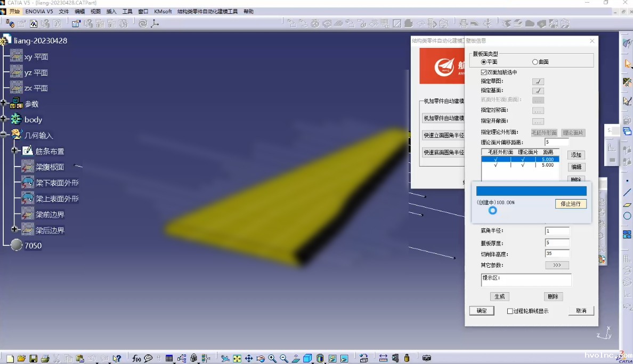Select the Pan view tool
Image resolution: width=633 pixels, height=364 pixels.
tap(249, 359)
